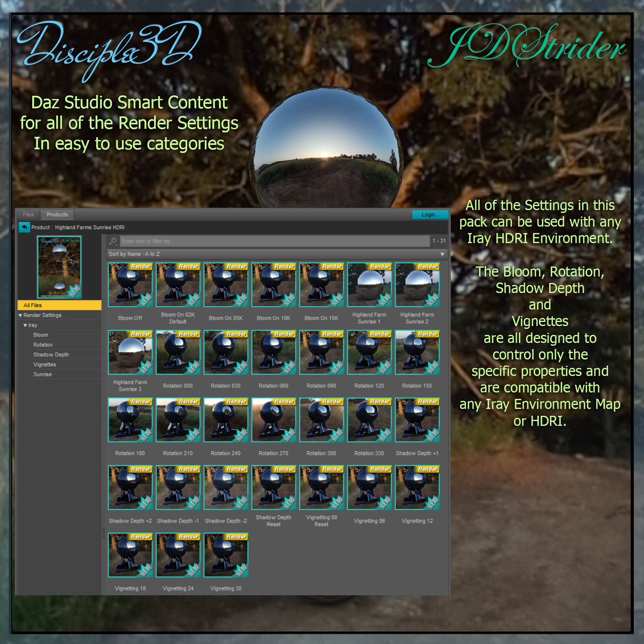Viewport: 644px width, 644px height.
Task: Pick the Rotation 180 preset
Action: click(130, 420)
